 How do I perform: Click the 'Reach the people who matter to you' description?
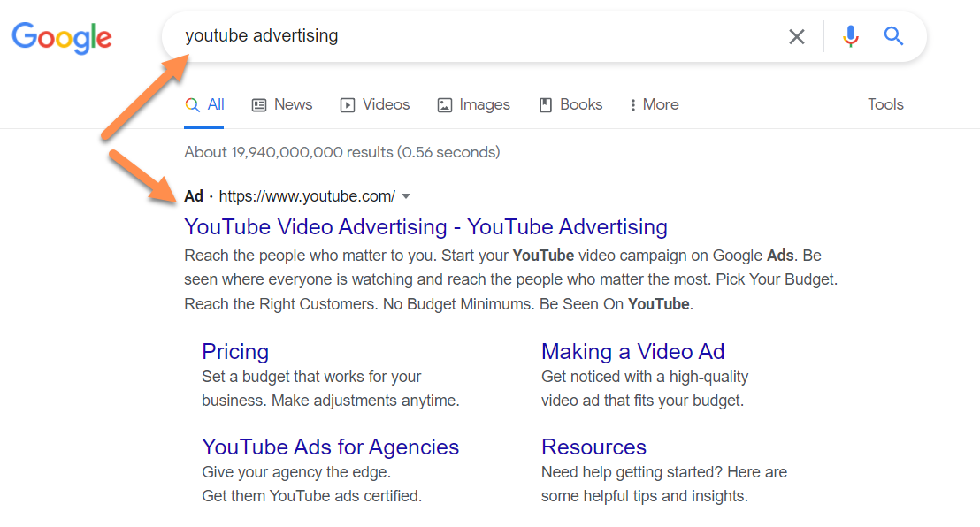510,279
